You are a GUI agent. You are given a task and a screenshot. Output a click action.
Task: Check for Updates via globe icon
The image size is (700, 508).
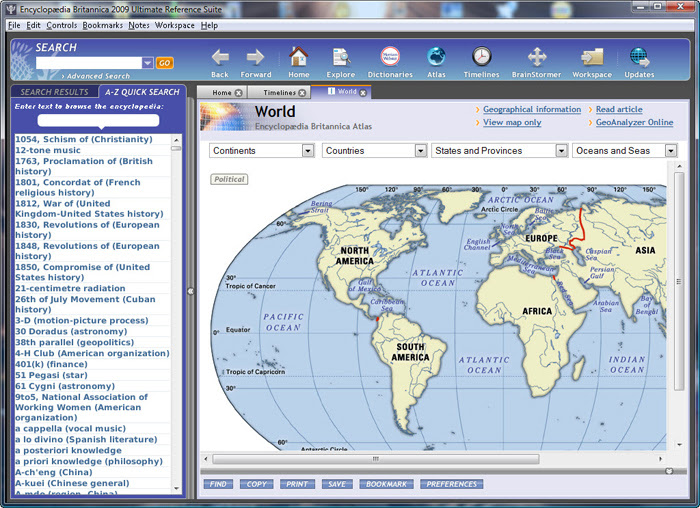[639, 57]
